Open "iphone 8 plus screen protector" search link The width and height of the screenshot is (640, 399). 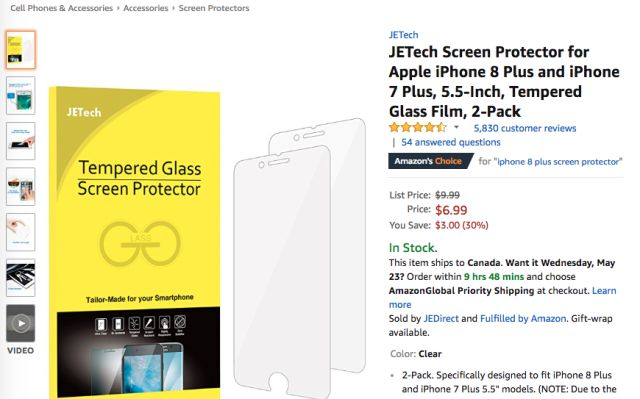coord(558,162)
